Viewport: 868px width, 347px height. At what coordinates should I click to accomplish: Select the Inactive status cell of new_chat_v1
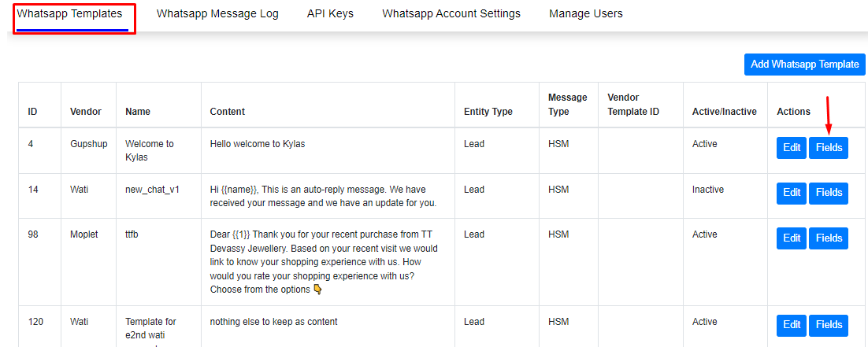coord(708,190)
